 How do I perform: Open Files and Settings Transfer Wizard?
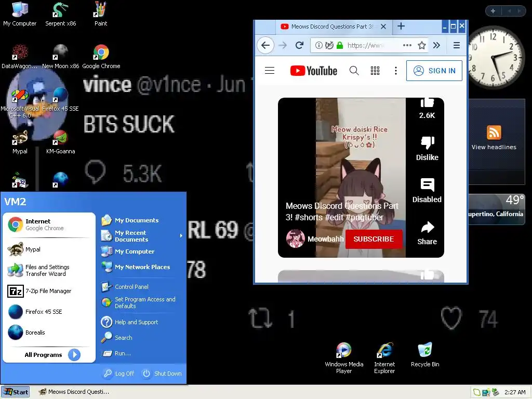pyautogui.click(x=49, y=270)
